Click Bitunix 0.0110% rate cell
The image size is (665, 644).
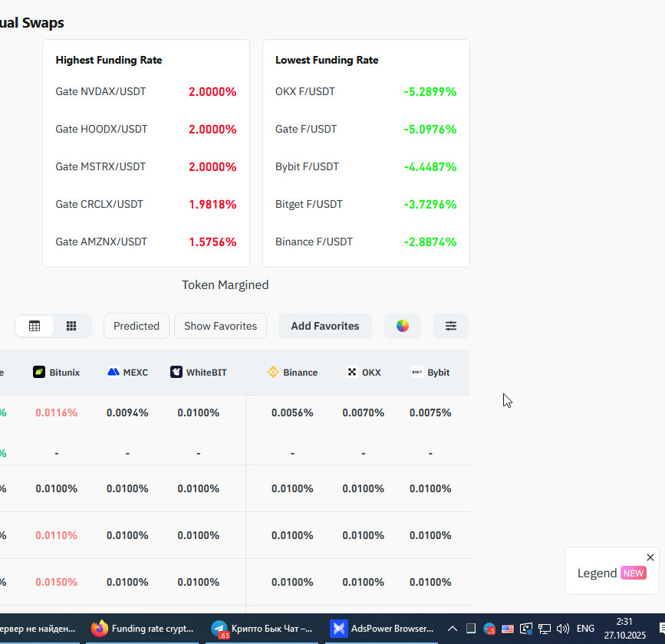57,535
